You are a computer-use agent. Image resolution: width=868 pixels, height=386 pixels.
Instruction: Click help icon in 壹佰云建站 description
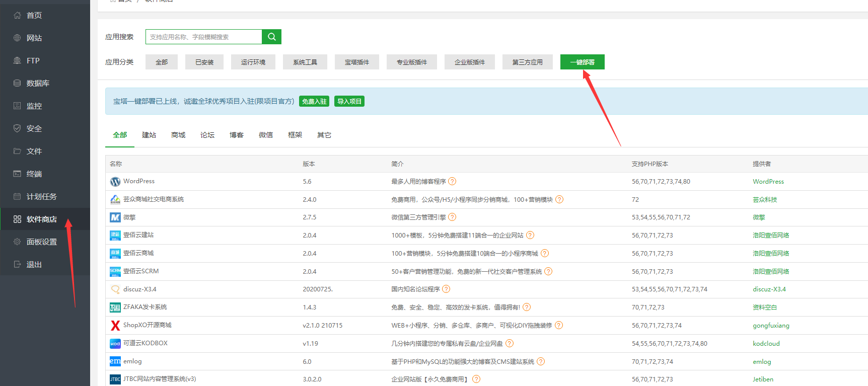pos(530,235)
